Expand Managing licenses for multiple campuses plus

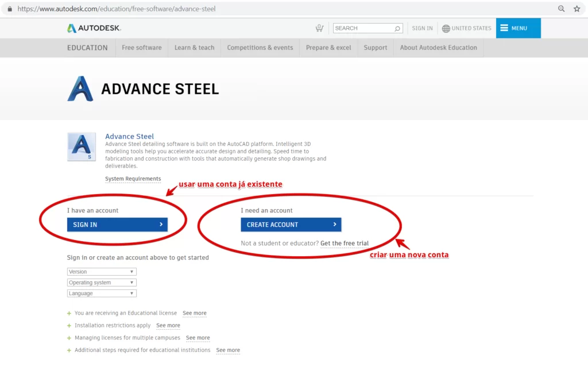69,338
